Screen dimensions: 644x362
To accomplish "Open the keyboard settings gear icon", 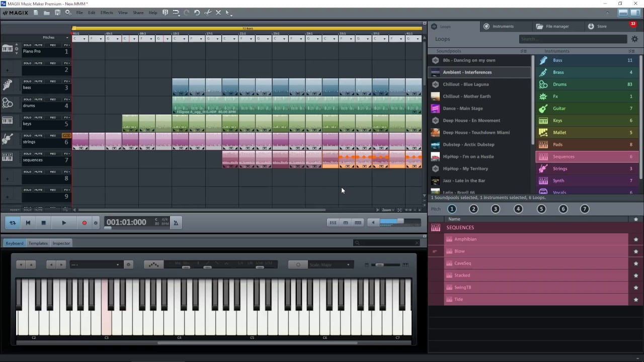I will pos(128,264).
